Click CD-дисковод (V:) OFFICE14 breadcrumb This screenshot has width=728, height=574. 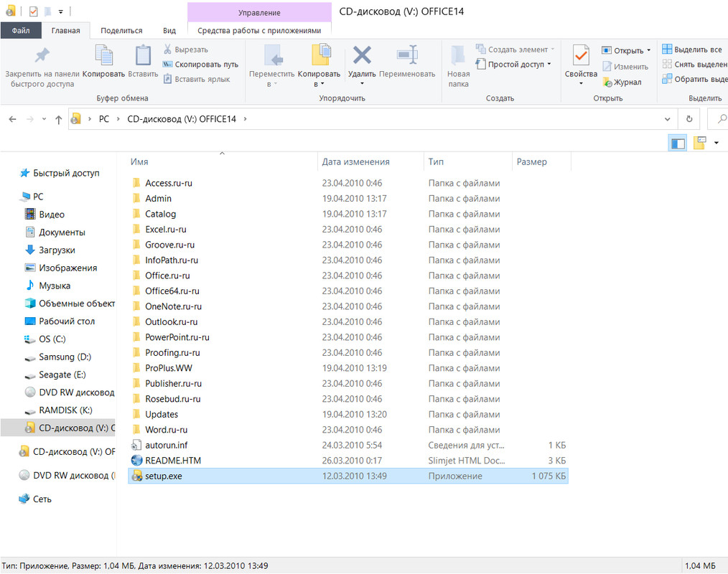tap(182, 119)
